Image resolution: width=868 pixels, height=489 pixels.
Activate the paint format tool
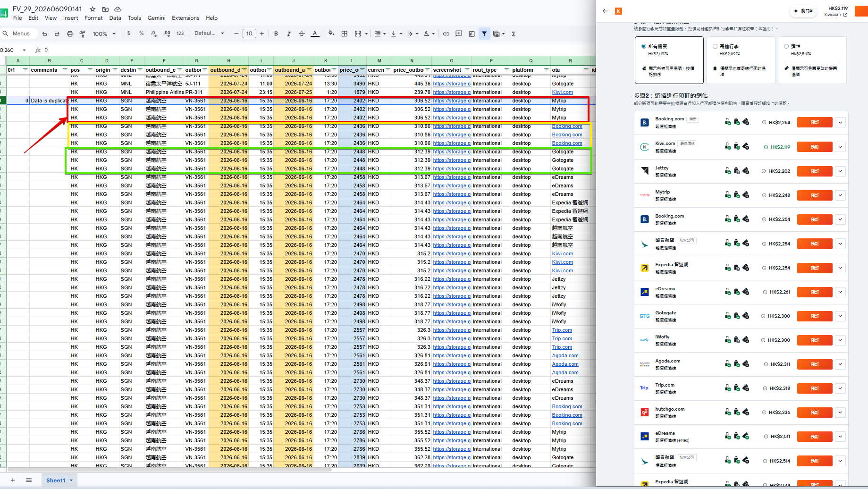tap(83, 34)
